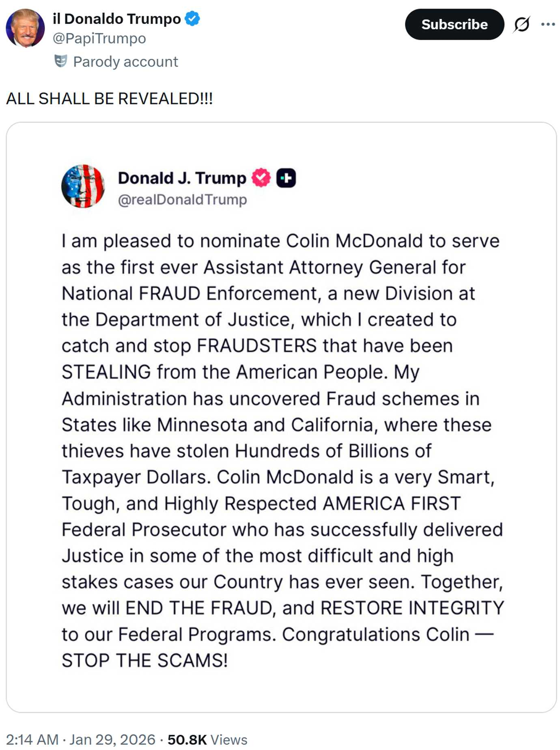Click the il Donaldo Trumpo profile avatar
Image resolution: width=560 pixels, height=750 pixels.
coord(25,28)
